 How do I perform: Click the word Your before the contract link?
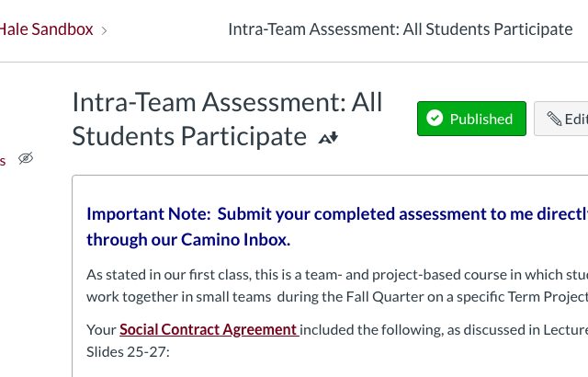click(x=101, y=330)
